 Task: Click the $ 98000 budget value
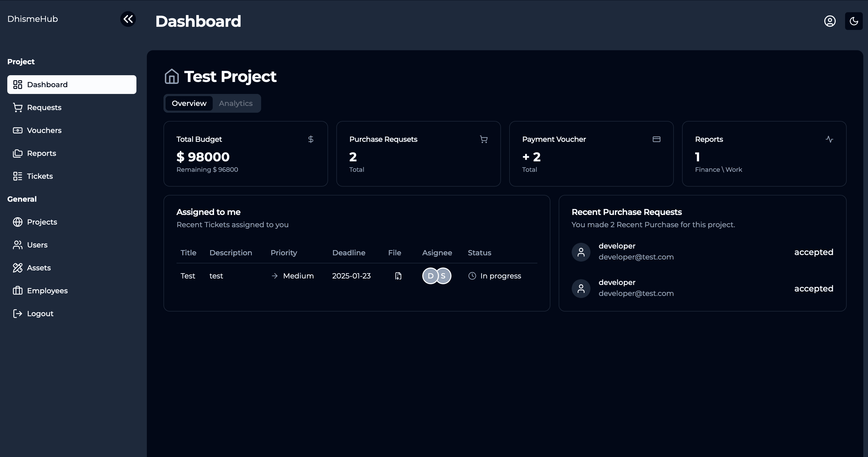pyautogui.click(x=203, y=157)
